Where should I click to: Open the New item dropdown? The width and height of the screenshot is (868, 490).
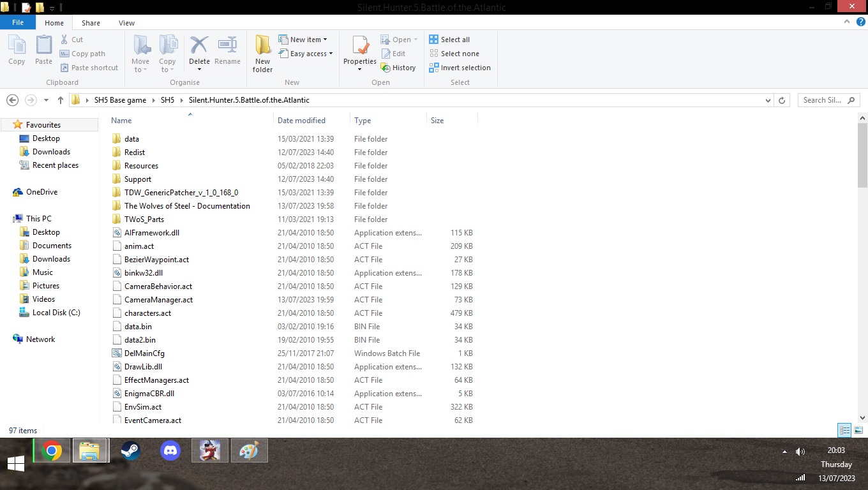(303, 40)
